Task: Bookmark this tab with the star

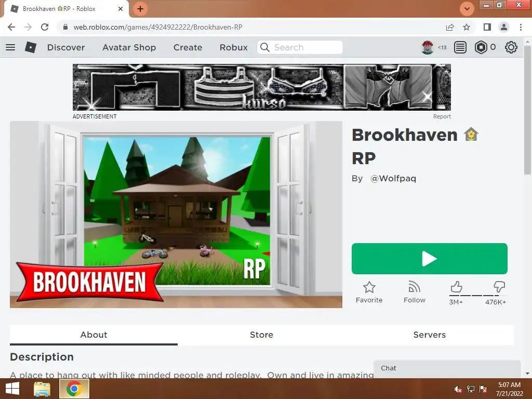Action: [x=467, y=27]
